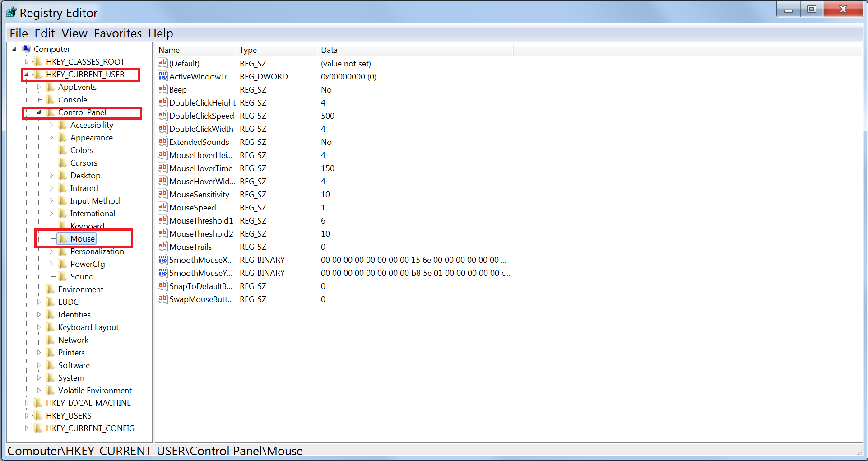
Task: Click the SmoothMouseXCurve binary icon
Action: point(163,259)
